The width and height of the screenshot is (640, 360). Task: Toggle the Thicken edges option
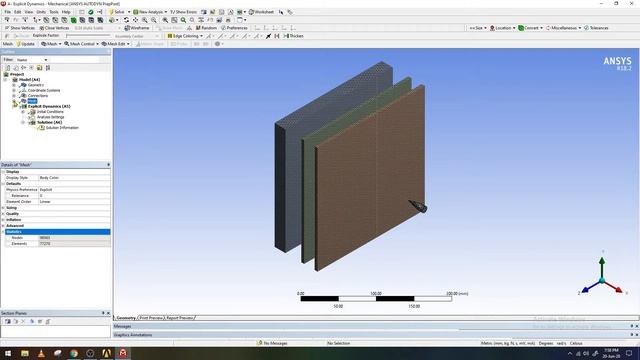293,36
